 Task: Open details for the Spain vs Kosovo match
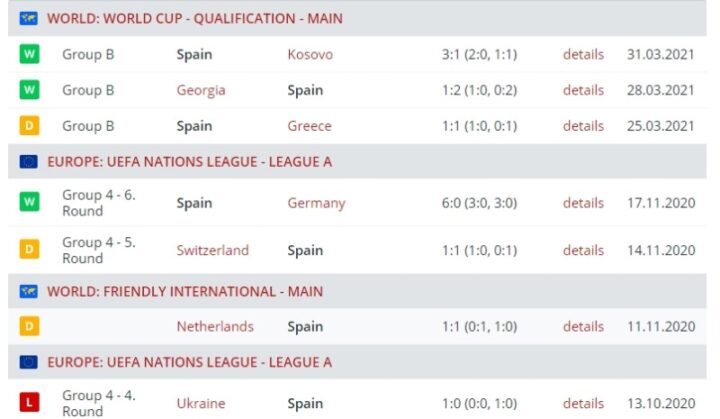pos(583,54)
